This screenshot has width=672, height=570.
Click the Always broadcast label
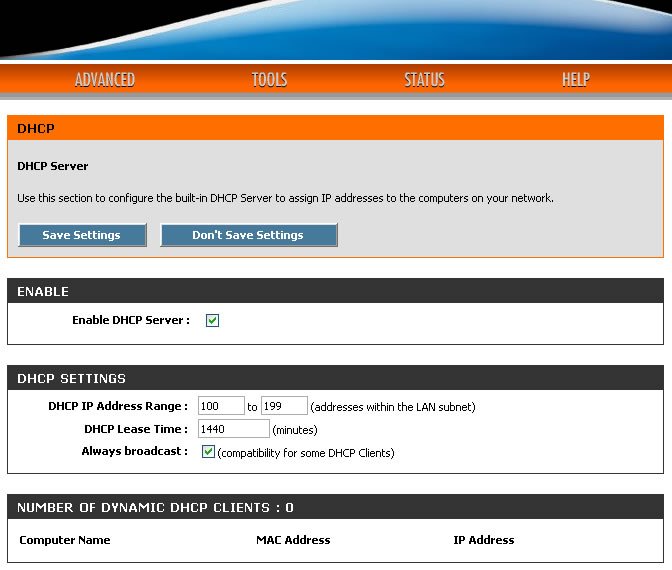pyautogui.click(x=135, y=451)
